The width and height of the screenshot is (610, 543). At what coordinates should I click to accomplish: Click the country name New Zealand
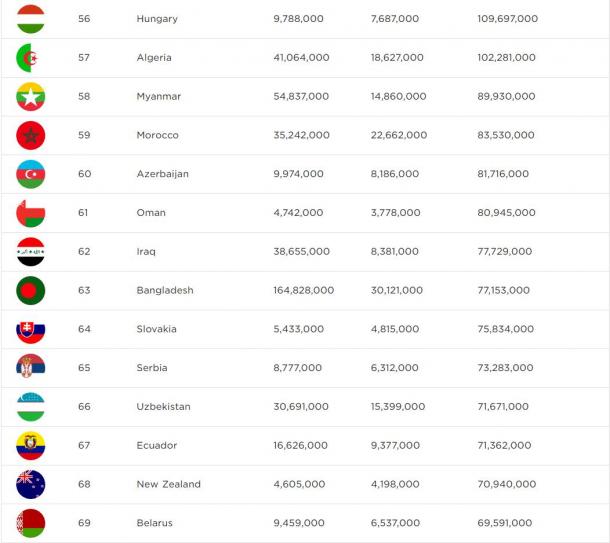pos(169,484)
